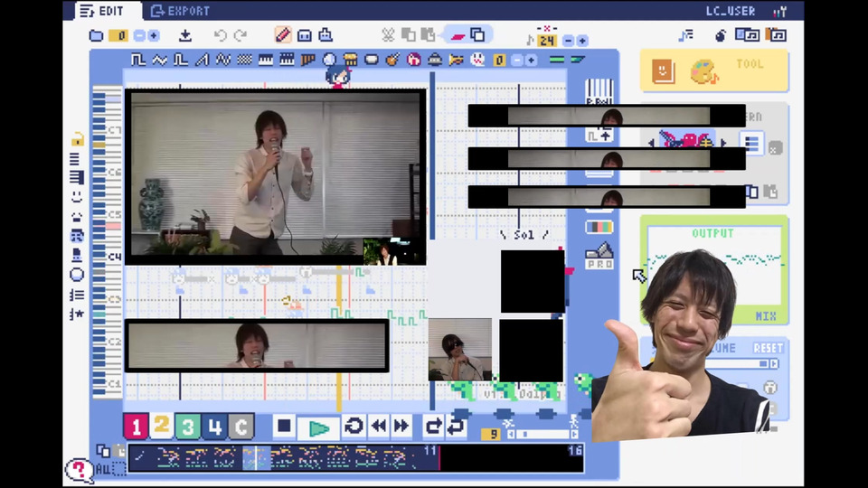Toggle the layers overlay icon beside red eraser

pyautogui.click(x=477, y=35)
